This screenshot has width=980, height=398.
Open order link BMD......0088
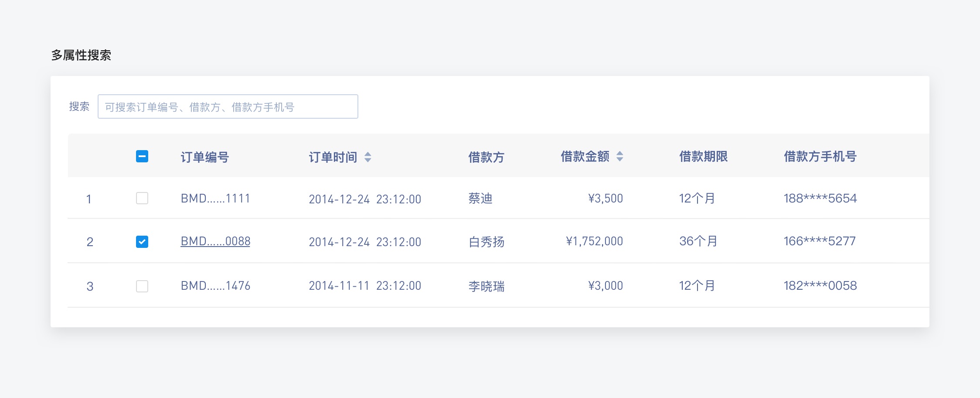[x=215, y=241]
